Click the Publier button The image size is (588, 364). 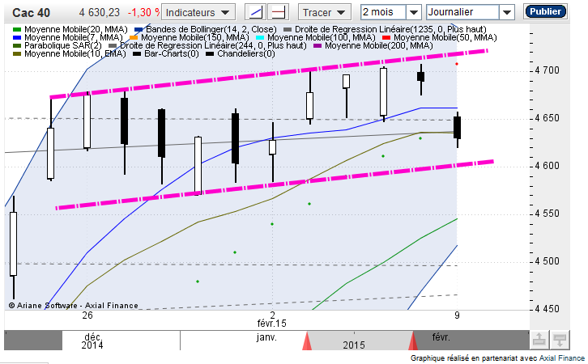(x=545, y=11)
